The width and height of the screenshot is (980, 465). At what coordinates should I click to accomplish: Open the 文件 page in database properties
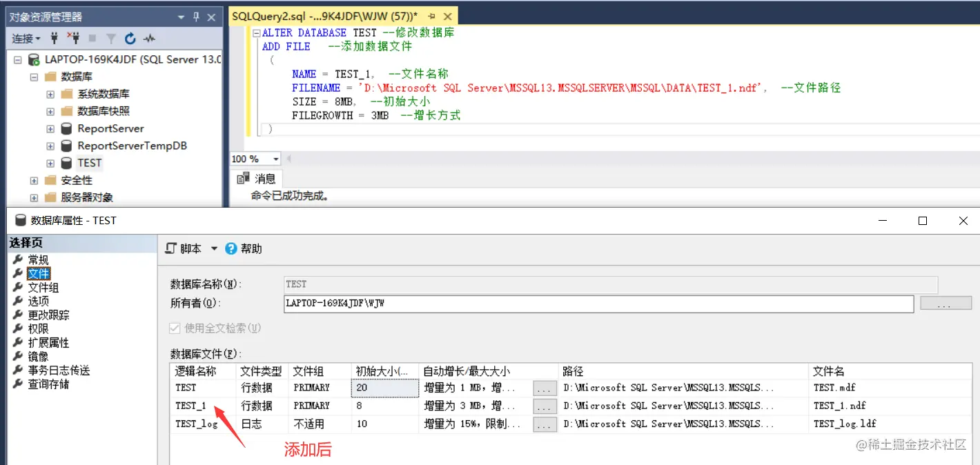[38, 274]
